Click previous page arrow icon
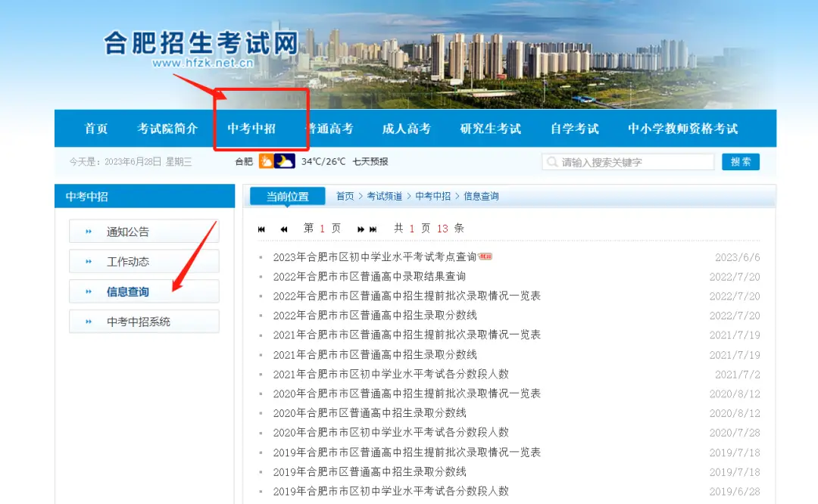Image resolution: width=818 pixels, height=504 pixels. [x=284, y=229]
